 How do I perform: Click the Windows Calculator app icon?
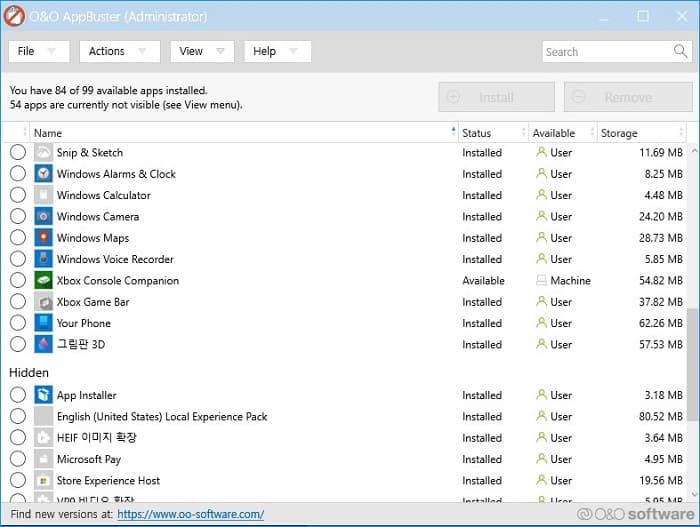click(x=43, y=195)
